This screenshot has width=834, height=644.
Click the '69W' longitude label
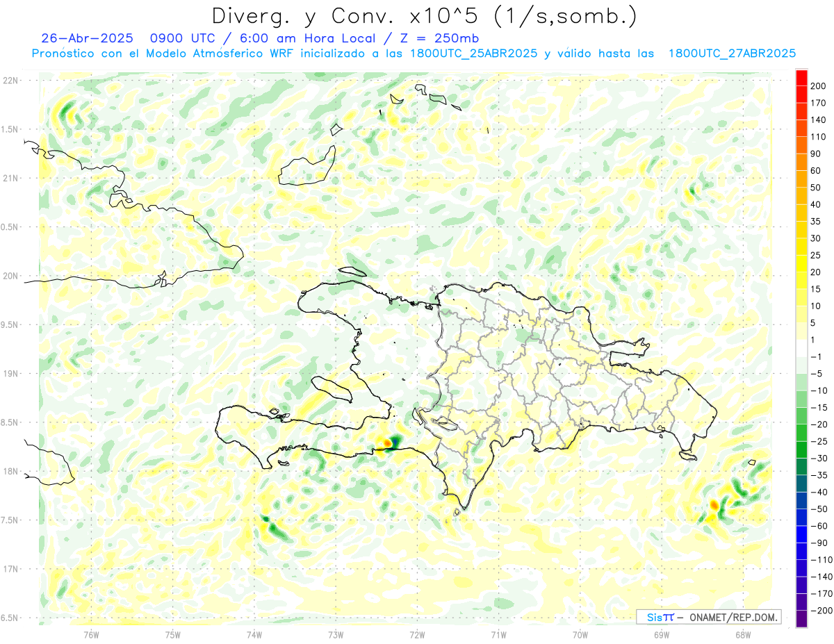coord(662,634)
